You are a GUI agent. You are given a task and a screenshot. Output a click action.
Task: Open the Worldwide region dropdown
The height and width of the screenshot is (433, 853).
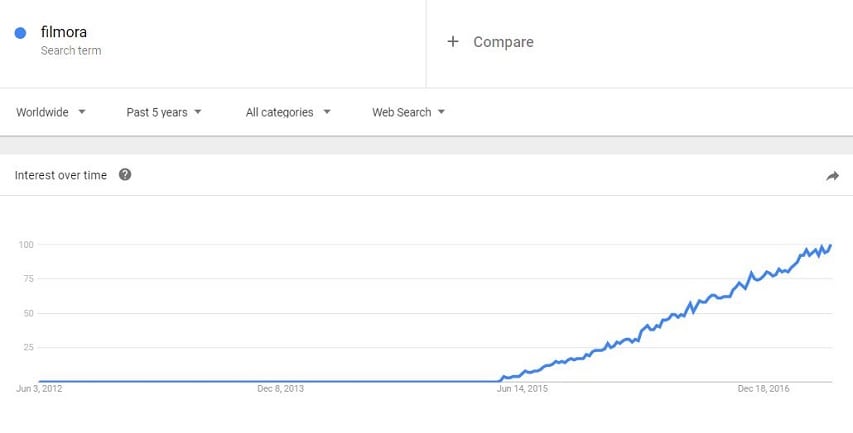pos(51,112)
